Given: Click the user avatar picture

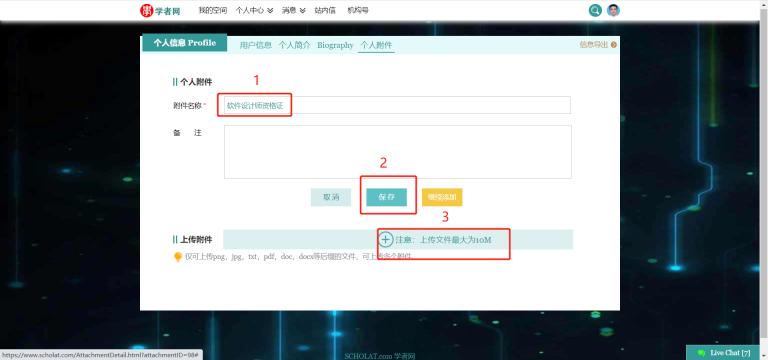Looking at the screenshot, I should click(x=613, y=10).
